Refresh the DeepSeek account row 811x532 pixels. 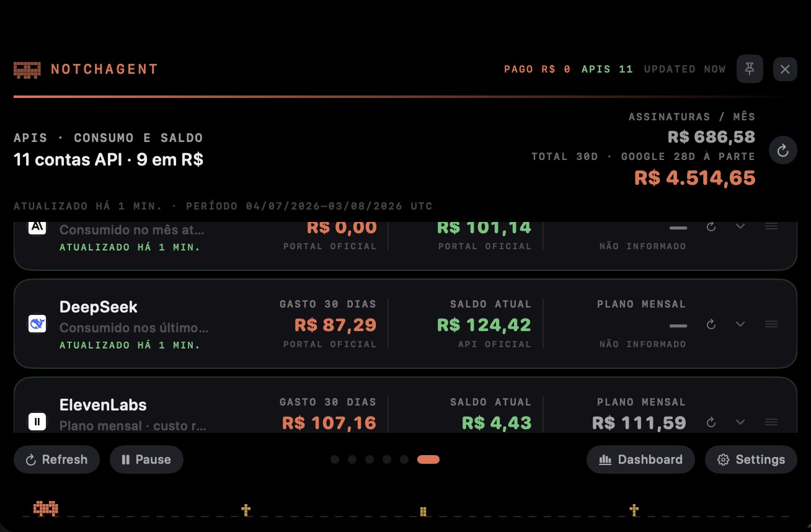[x=711, y=324]
